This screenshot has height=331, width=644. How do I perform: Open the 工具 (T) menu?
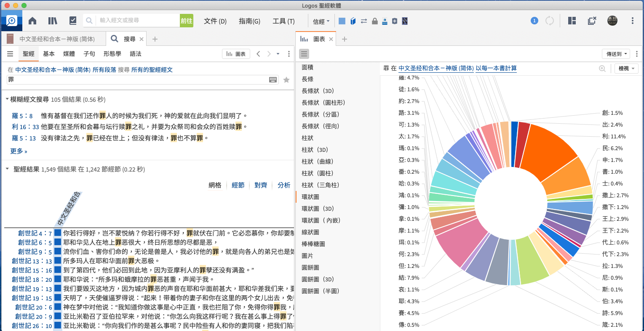click(283, 21)
